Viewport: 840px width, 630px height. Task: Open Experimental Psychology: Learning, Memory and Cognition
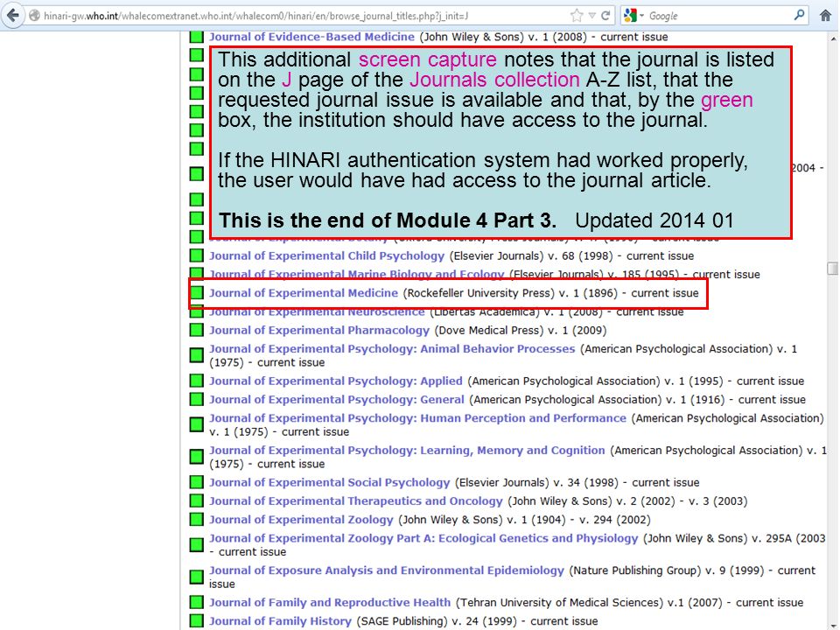coord(407,450)
